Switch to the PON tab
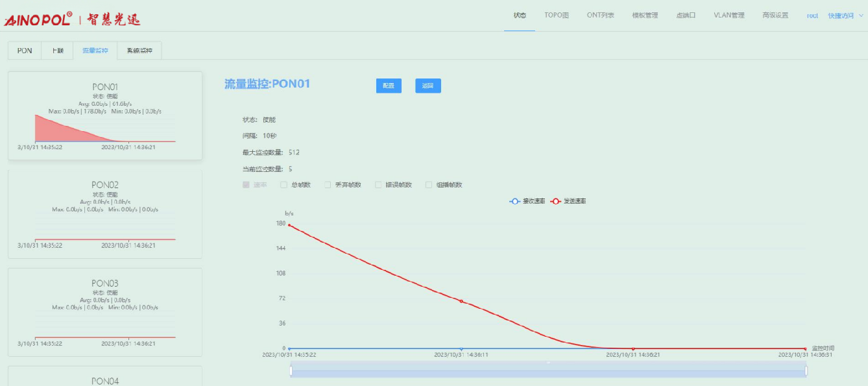 [25, 51]
